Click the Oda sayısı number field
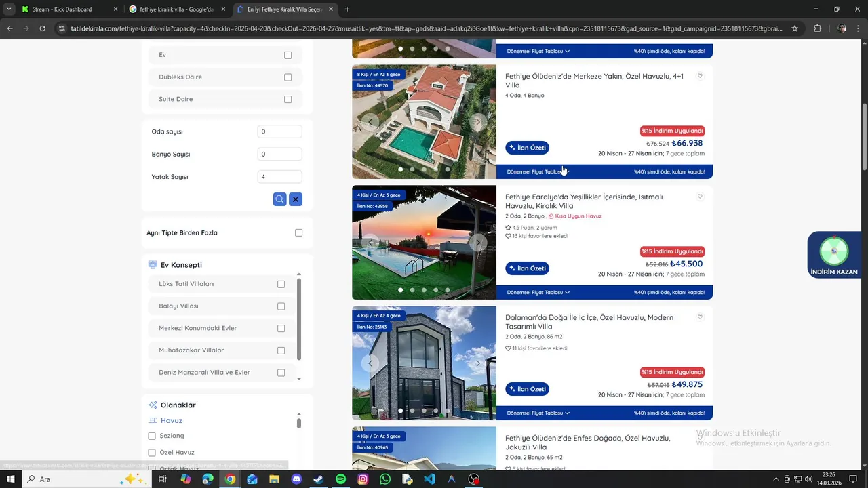 (279, 131)
